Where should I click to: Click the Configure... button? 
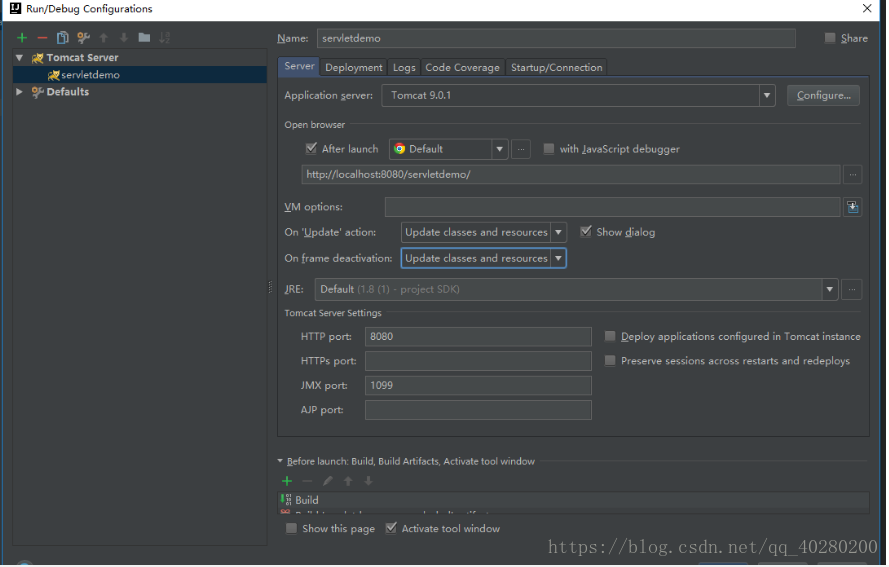(823, 95)
